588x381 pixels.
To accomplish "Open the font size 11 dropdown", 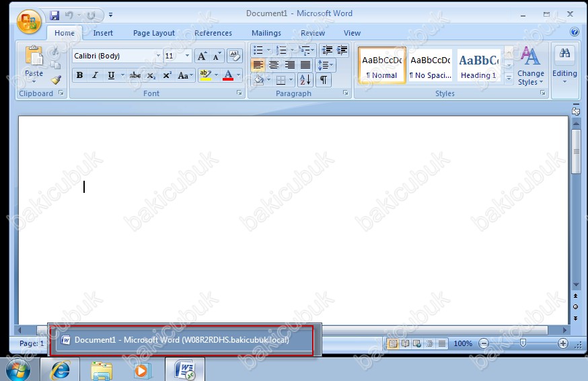I will [x=188, y=56].
